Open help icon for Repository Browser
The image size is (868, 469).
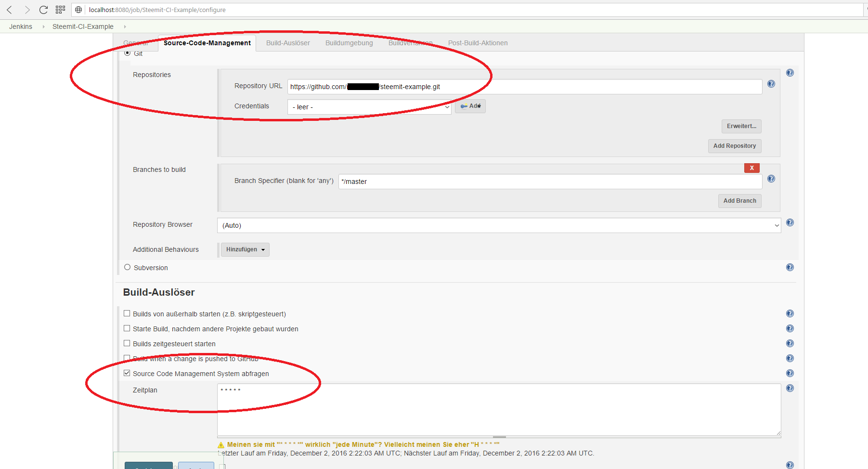790,222
